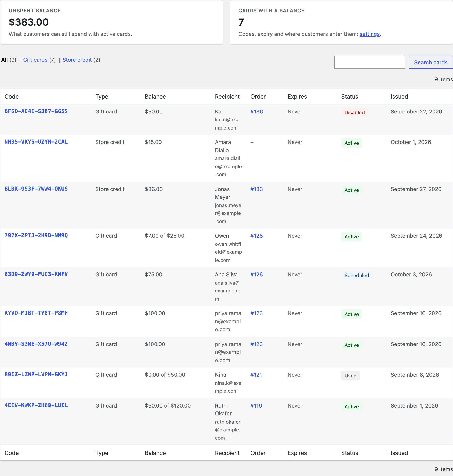
Task: Filter list by Store credit
Action: click(77, 60)
